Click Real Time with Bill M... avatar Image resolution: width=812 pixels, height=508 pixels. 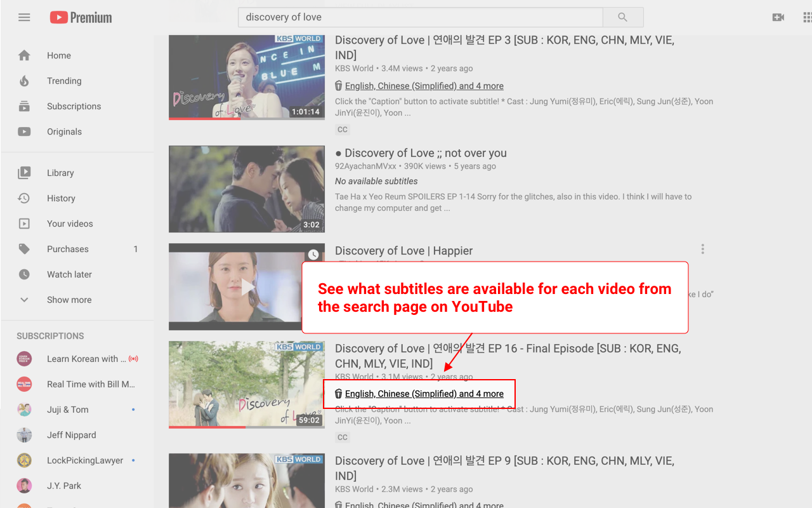24,384
